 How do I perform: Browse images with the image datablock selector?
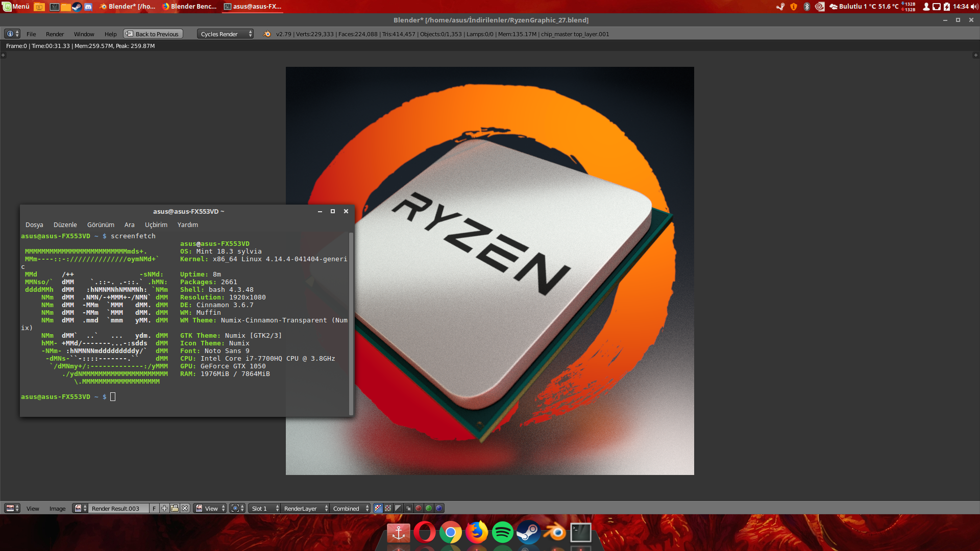pyautogui.click(x=80, y=508)
